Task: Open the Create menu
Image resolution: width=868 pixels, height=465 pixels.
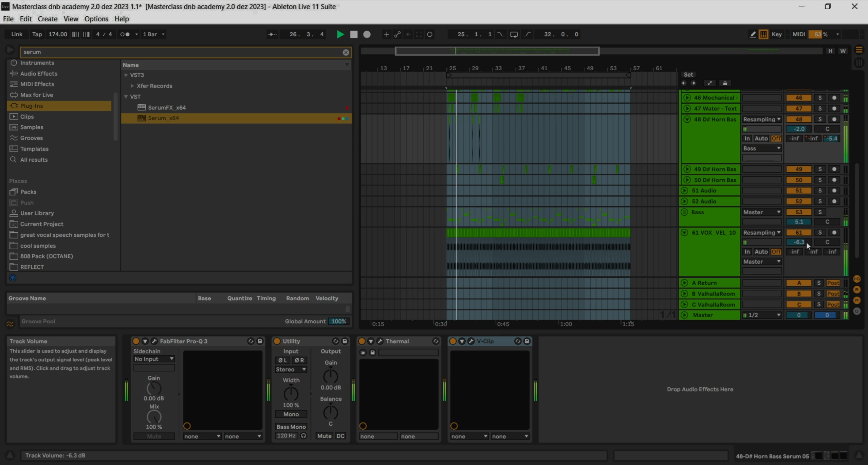Action: [x=48, y=19]
